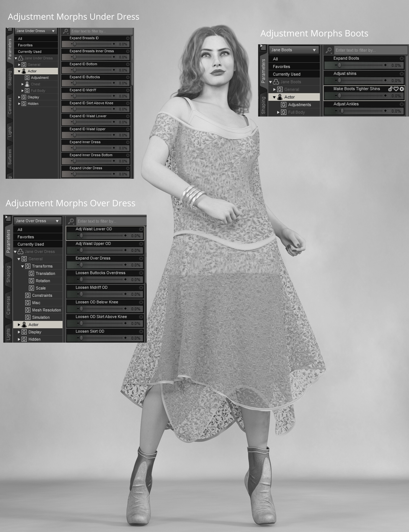This screenshot has width=409, height=532.
Task: Collapse Transforms group under Jane Over Dress
Action: tap(22, 266)
